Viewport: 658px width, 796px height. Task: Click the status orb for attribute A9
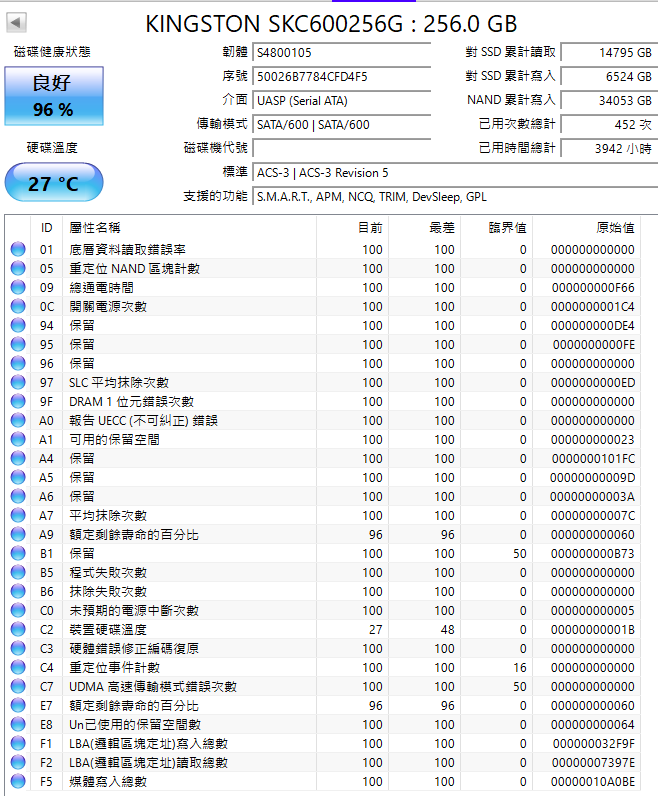point(18,534)
